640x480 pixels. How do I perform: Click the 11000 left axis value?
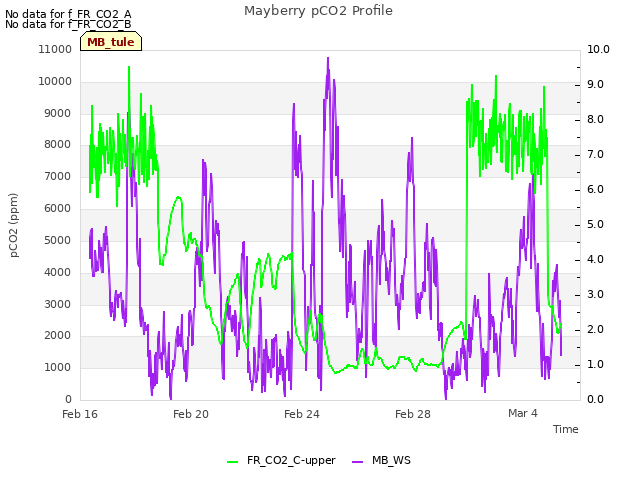click(55, 49)
